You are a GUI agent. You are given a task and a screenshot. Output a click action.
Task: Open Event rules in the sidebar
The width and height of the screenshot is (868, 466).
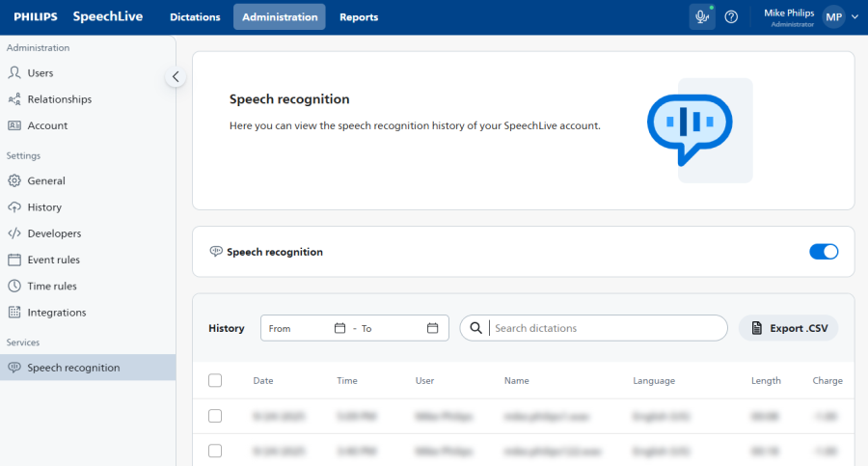click(x=88, y=260)
